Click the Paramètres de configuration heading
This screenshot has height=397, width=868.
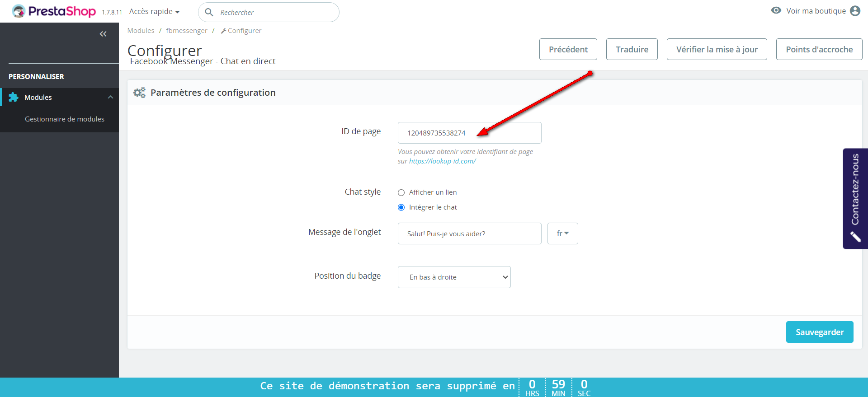213,93
